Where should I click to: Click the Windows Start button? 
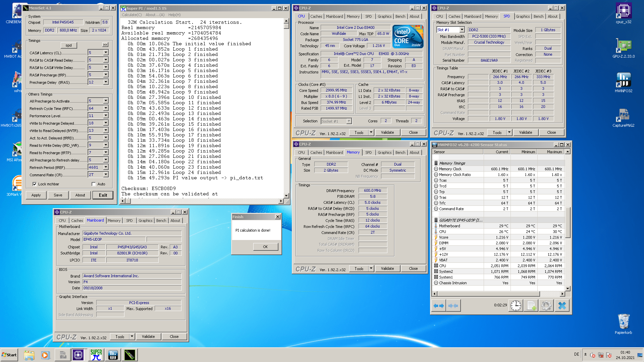click(9, 355)
